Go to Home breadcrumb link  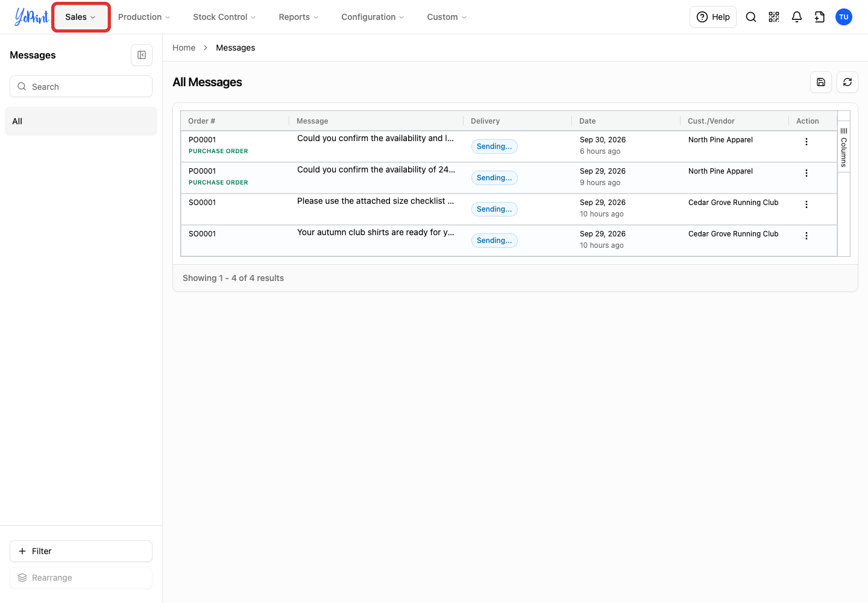coord(184,48)
